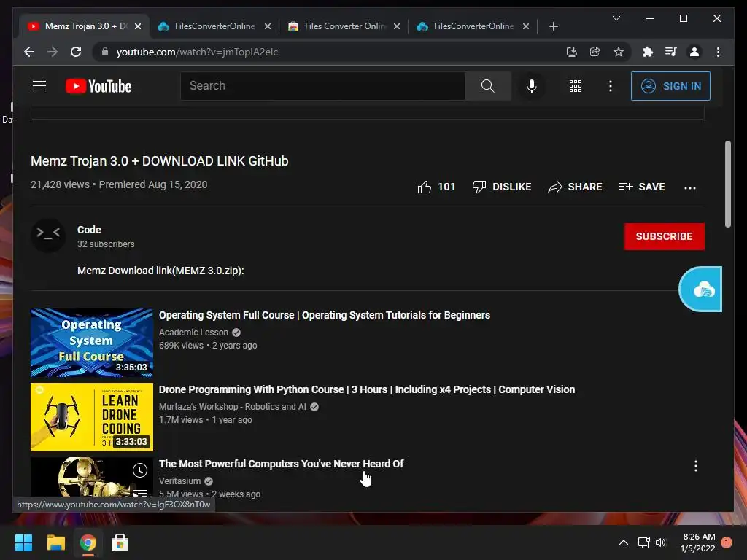This screenshot has width=747, height=560.
Task: Open The Most Powerful Computers video title
Action: click(281, 464)
